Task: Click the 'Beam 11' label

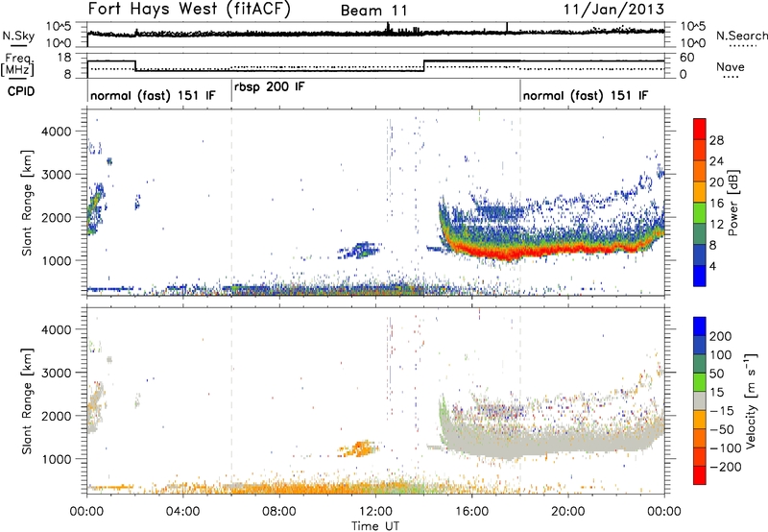Action: point(373,11)
